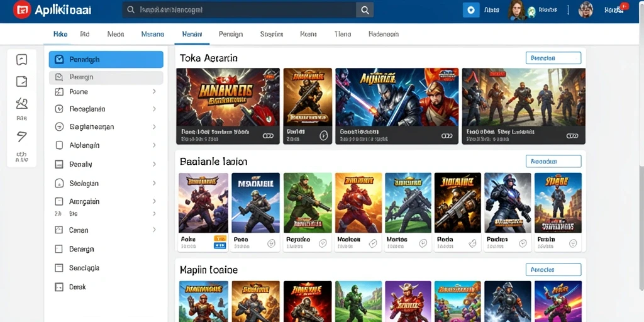Open the grey-haired profile avatar in the header
The height and width of the screenshot is (322, 644).
[x=586, y=9]
